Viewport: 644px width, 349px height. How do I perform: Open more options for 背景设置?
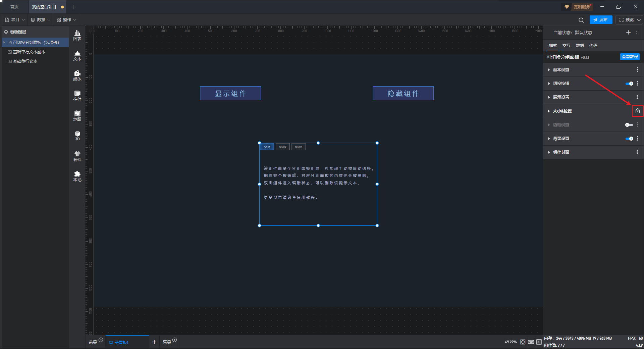638,138
